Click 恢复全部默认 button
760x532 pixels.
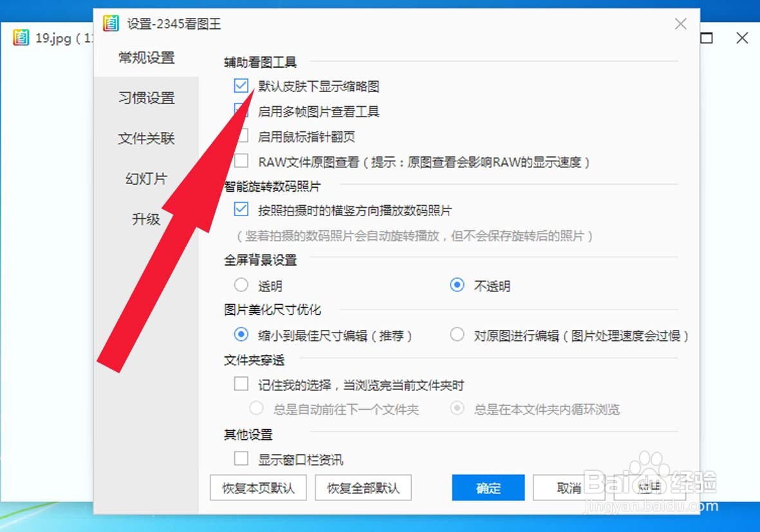pos(363,488)
